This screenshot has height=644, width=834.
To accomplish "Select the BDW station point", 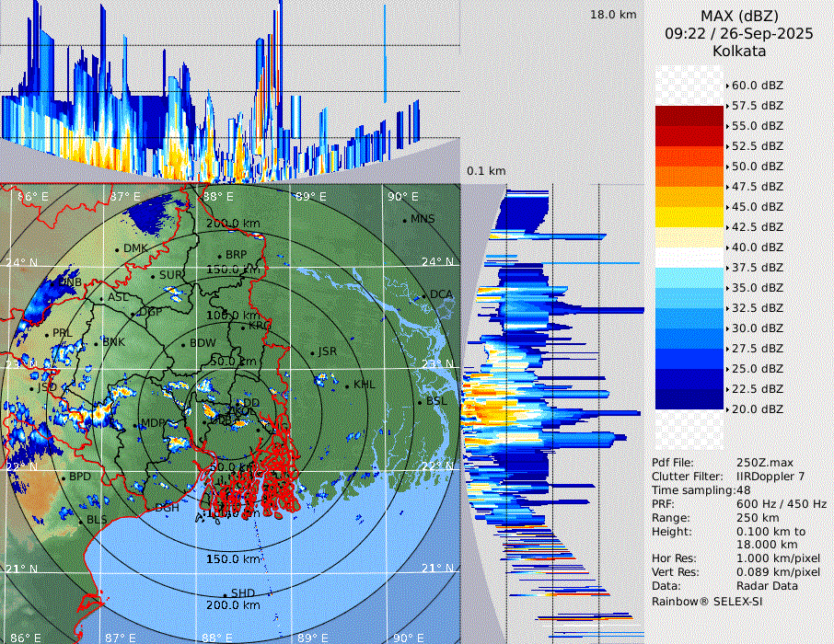I will tap(183, 345).
